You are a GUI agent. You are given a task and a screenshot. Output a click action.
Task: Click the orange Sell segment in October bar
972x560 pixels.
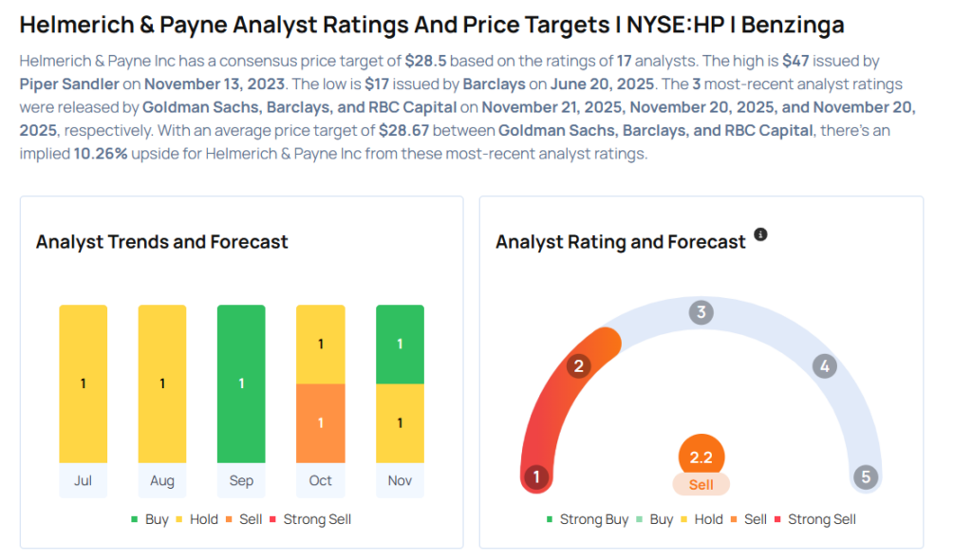[321, 422]
